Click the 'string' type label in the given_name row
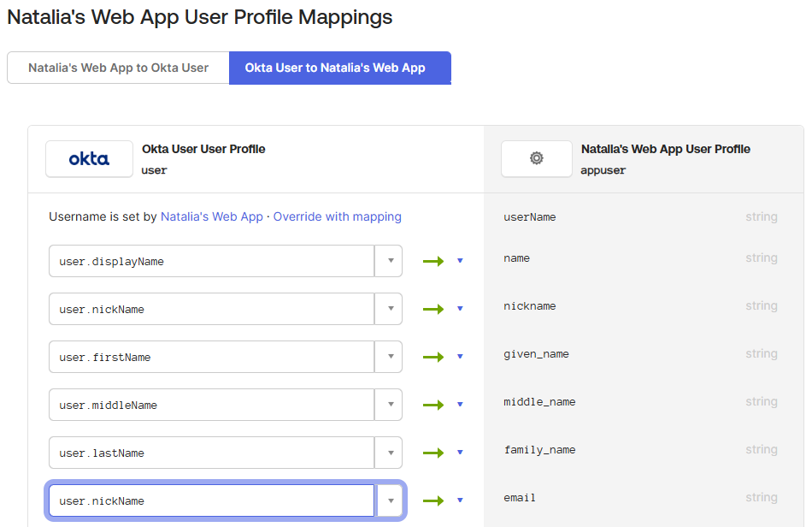Image resolution: width=812 pixels, height=527 pixels. click(762, 353)
